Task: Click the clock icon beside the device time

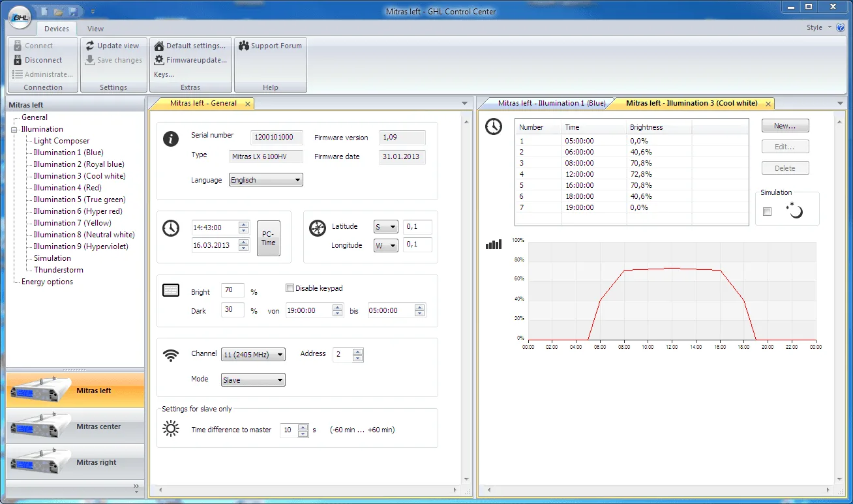Action: click(x=171, y=228)
